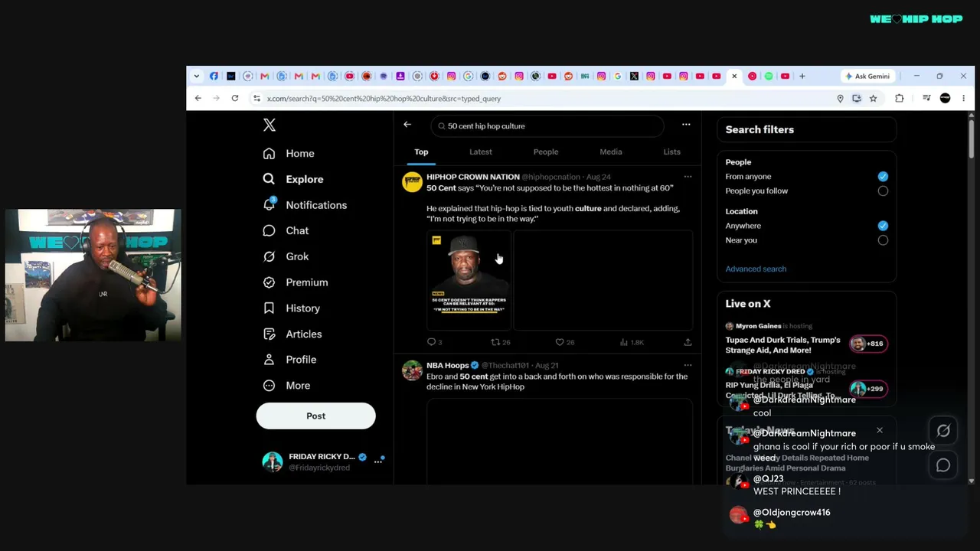This screenshot has height=551, width=980.
Task: Open More menu on NBA Hoops post
Action: click(688, 365)
